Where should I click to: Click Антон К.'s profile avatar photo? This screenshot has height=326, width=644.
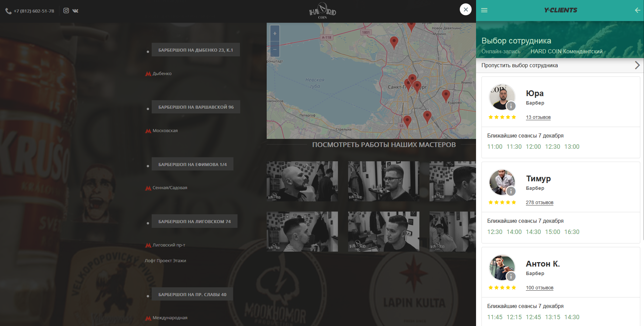tap(502, 268)
